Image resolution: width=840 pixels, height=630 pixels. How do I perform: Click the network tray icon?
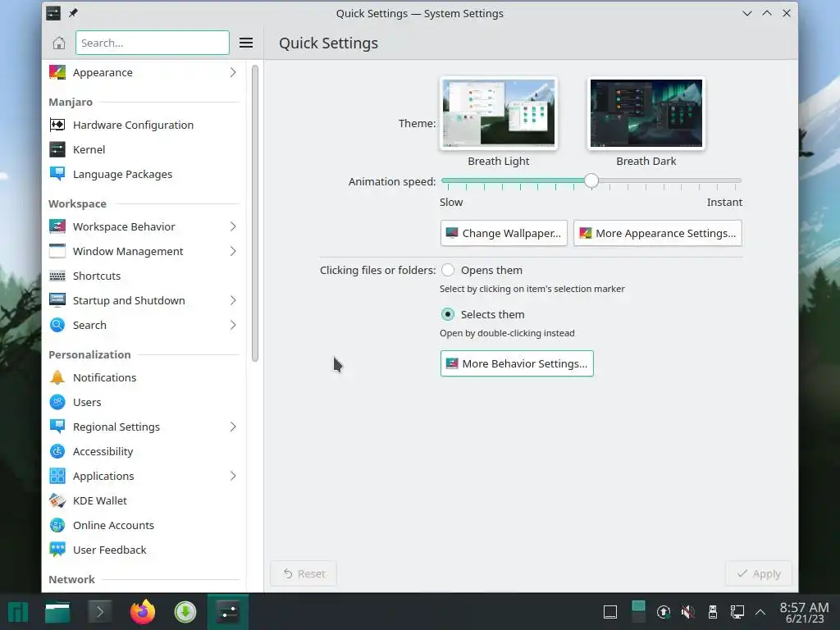click(x=737, y=612)
